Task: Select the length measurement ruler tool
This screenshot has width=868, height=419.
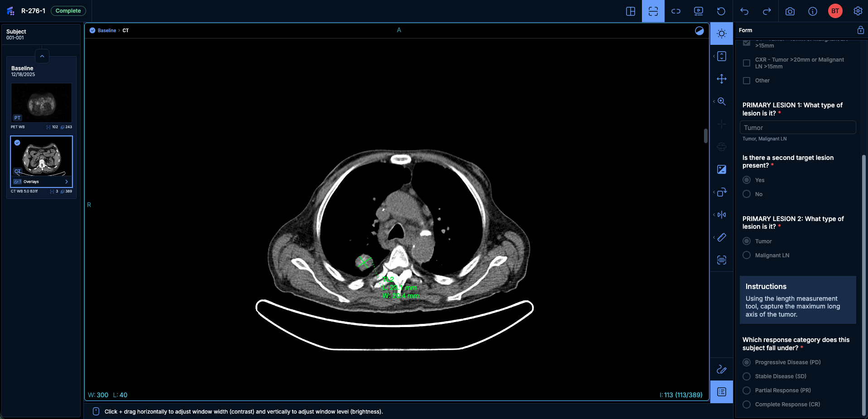Action: pyautogui.click(x=721, y=237)
